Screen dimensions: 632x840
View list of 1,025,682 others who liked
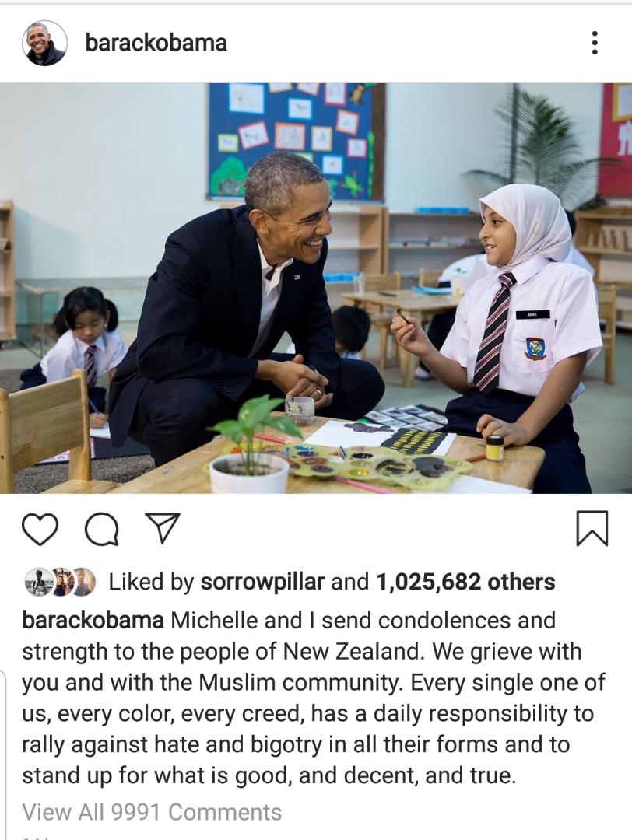465,582
